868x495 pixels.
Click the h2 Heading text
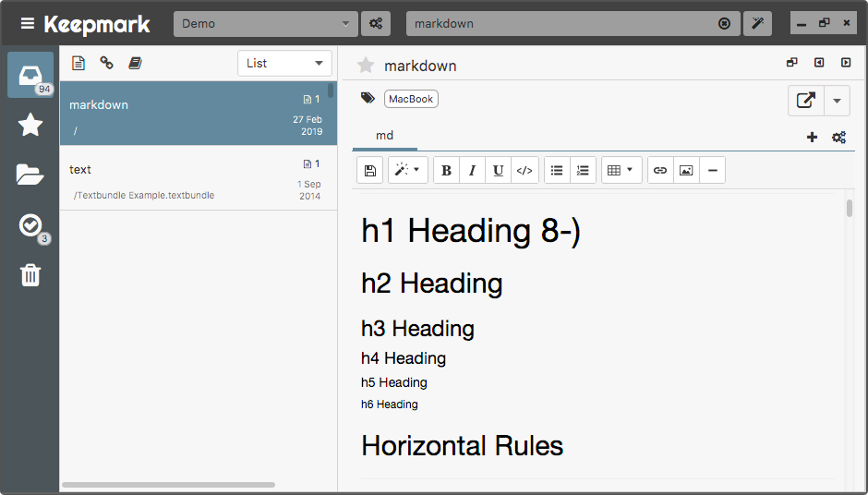pos(432,284)
